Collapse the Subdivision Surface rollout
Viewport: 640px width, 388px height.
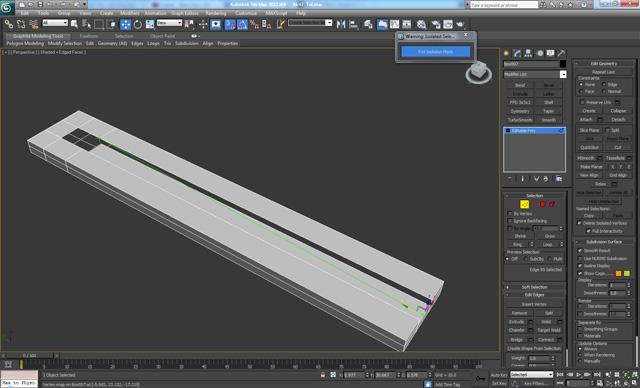[604, 242]
